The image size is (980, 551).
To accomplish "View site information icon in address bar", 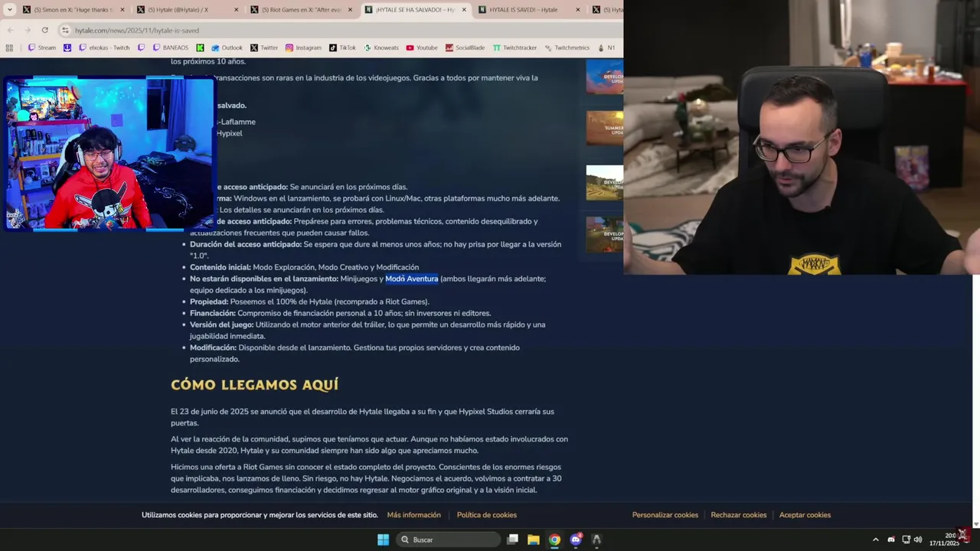I will [x=66, y=30].
